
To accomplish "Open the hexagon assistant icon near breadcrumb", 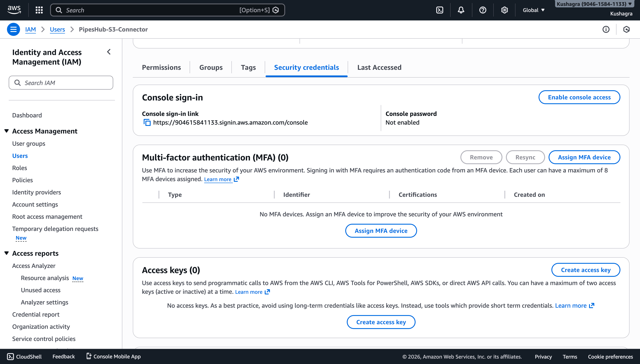I will click(x=626, y=30).
